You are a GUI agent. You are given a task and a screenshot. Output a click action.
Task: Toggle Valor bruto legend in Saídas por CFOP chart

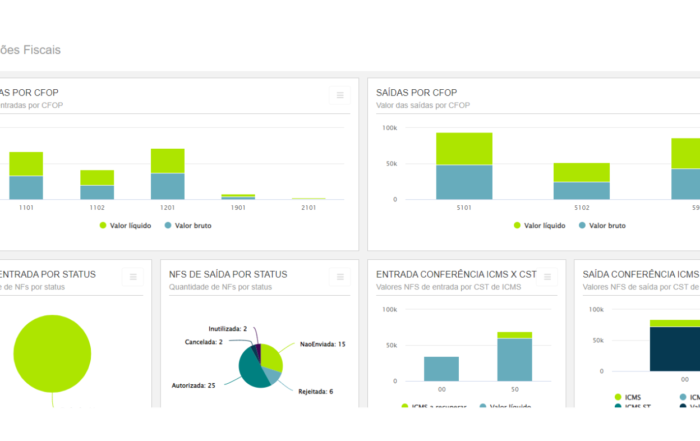(x=602, y=225)
